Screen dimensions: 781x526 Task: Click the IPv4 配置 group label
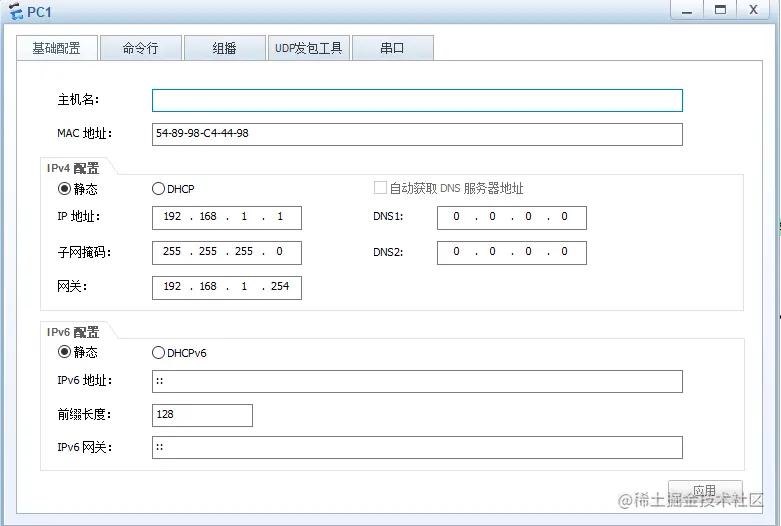73,168
